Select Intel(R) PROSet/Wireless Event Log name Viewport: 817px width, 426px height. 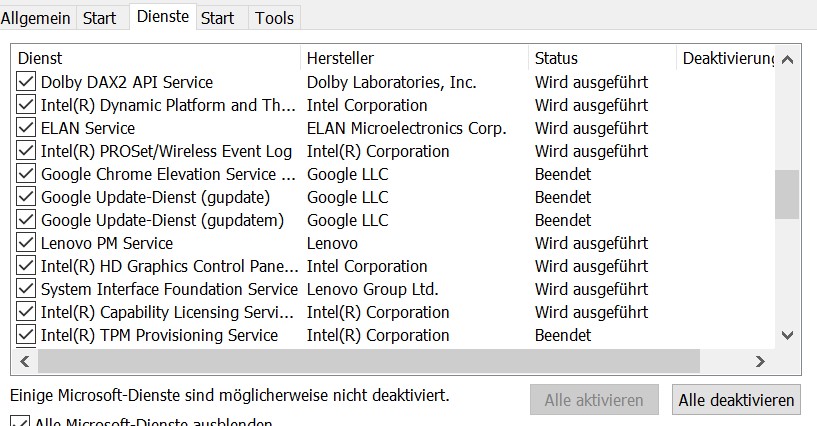pyautogui.click(x=166, y=151)
